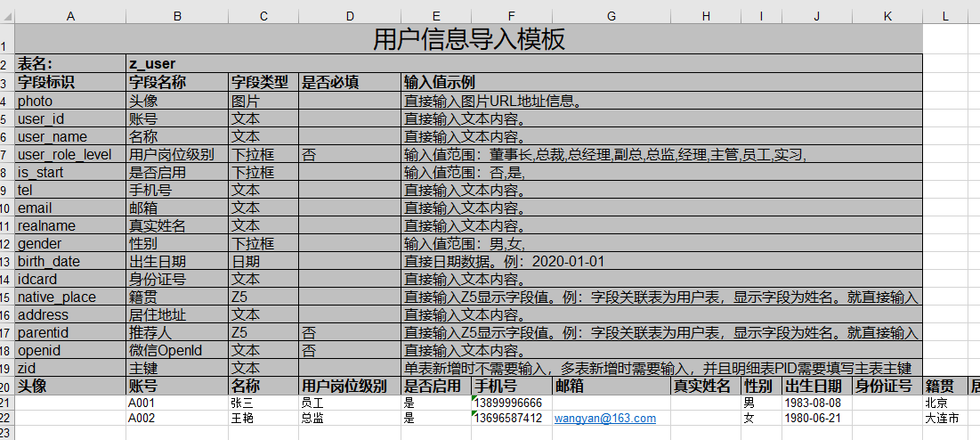Select the title cell 用户信息导入模板
Image resolution: width=980 pixels, height=440 pixels.
(x=469, y=39)
